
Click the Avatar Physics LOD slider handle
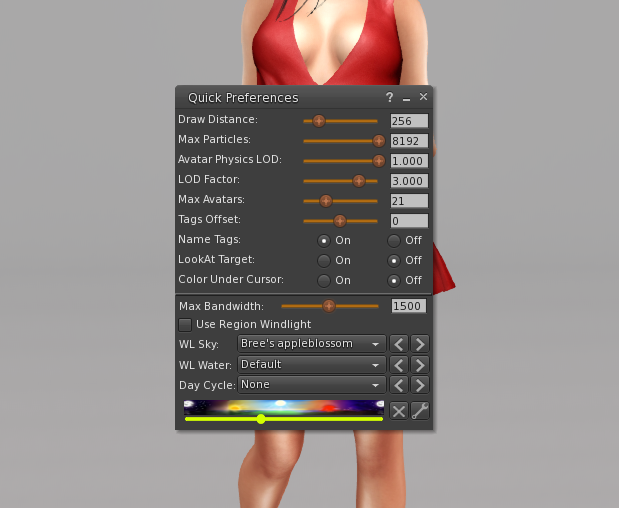pyautogui.click(x=379, y=161)
